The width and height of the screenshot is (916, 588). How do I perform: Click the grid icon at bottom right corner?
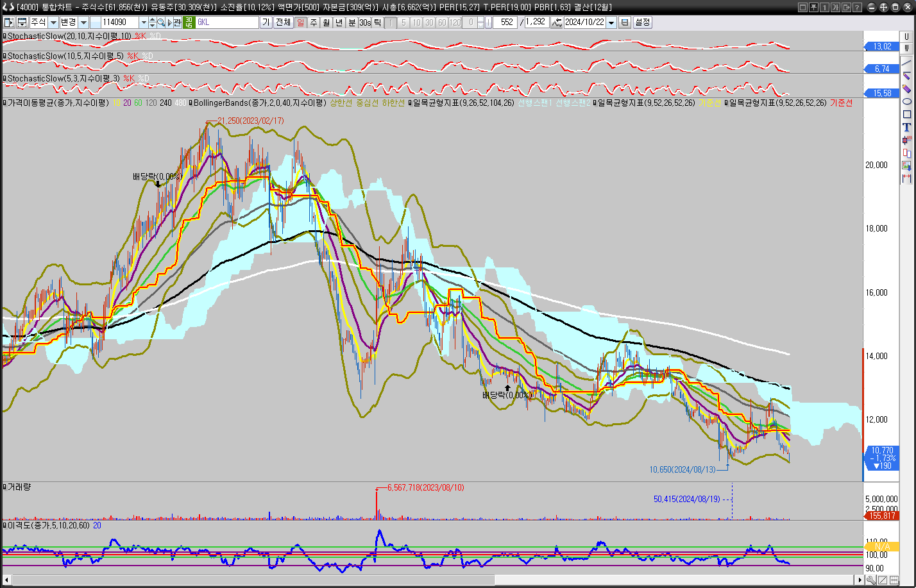tap(894, 580)
